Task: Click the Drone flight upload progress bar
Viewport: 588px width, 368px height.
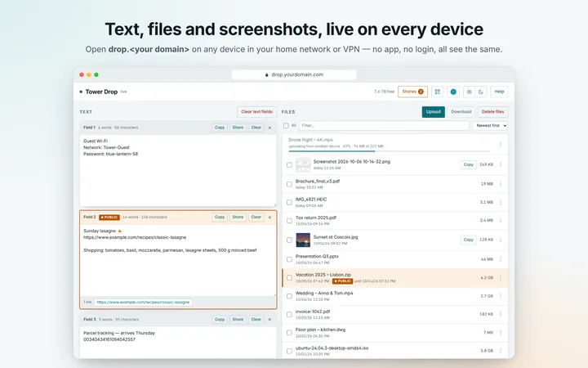Action: [390, 151]
